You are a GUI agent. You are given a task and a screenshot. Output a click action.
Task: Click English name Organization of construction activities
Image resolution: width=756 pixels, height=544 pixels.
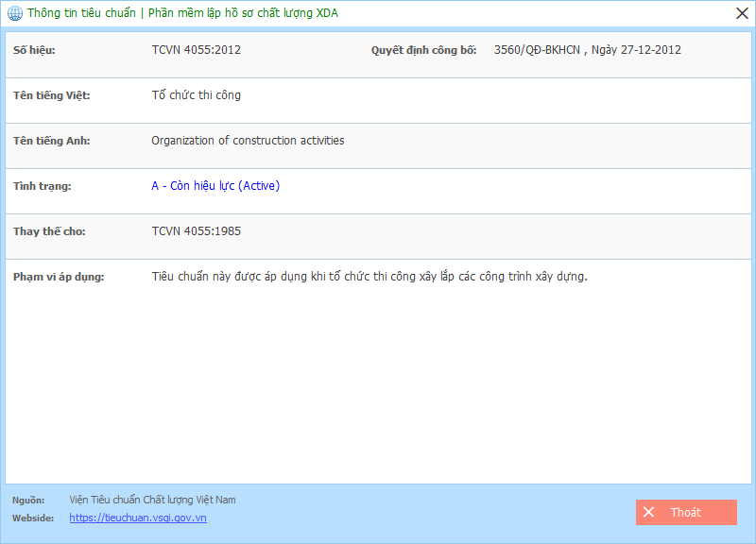click(x=248, y=141)
